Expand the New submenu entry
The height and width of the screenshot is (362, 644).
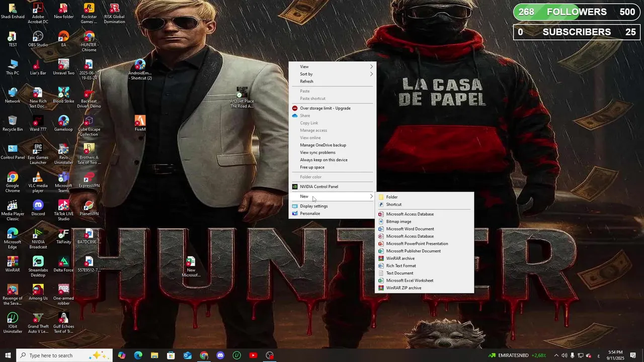point(333,197)
